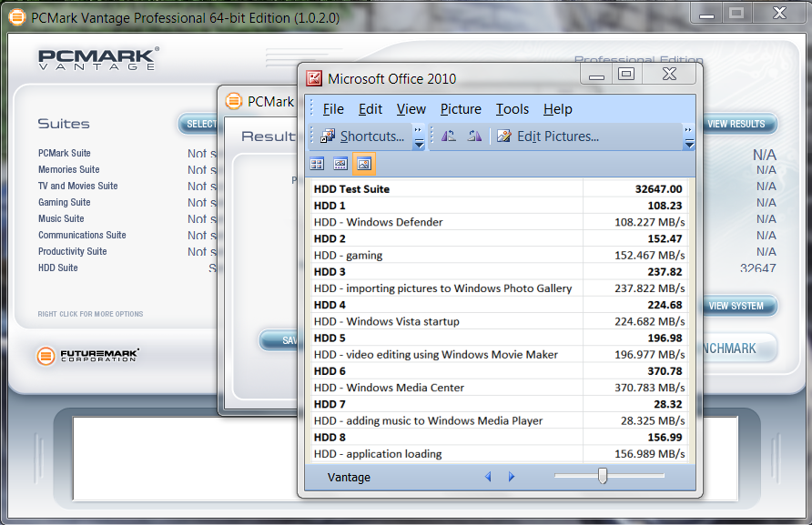This screenshot has height=525, width=812.
Task: Click the Futuremark Corporation logo
Action: [x=87, y=356]
